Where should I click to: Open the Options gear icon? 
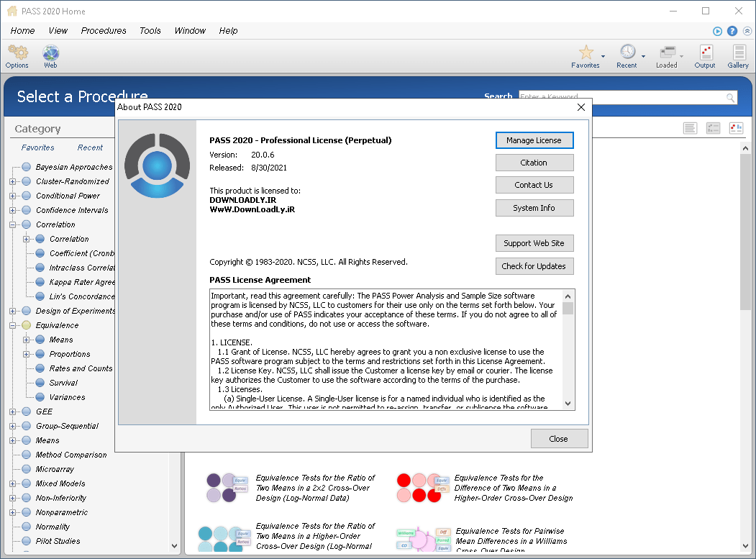17,53
